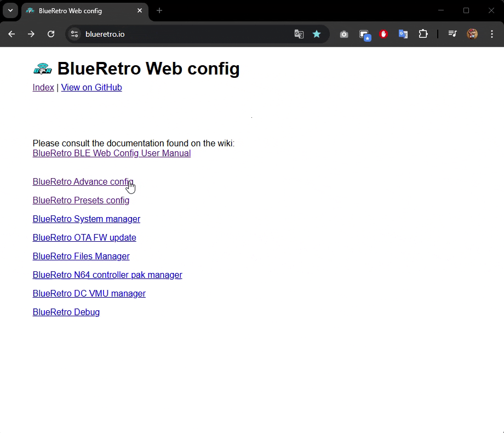504x433 pixels.
Task: Open the Chrome three-dot menu
Action: click(x=491, y=34)
